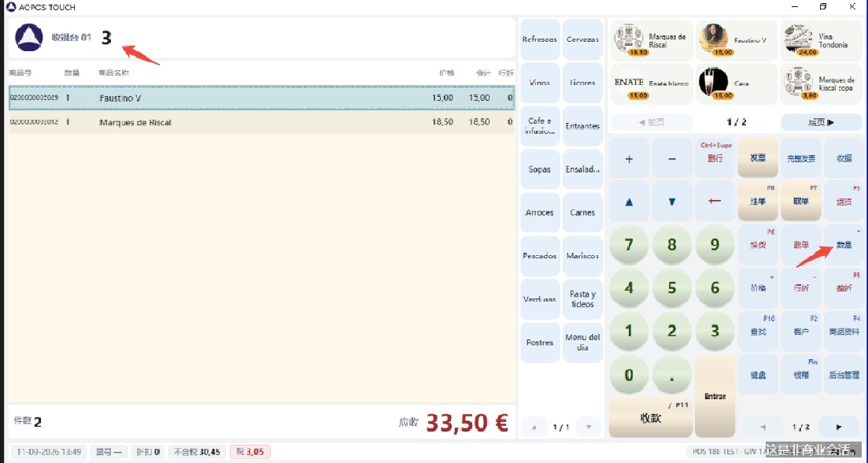Tap keypad digit 6
This screenshot has height=463, width=868.
715,287
